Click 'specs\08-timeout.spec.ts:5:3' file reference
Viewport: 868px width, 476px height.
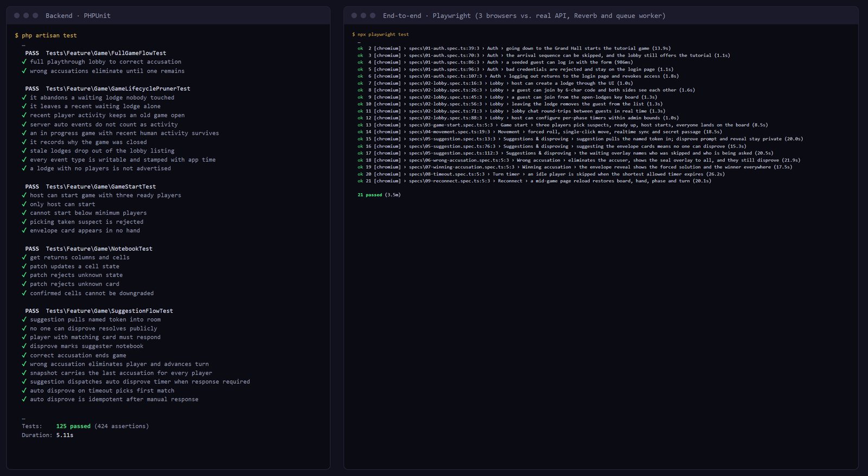[447, 174]
